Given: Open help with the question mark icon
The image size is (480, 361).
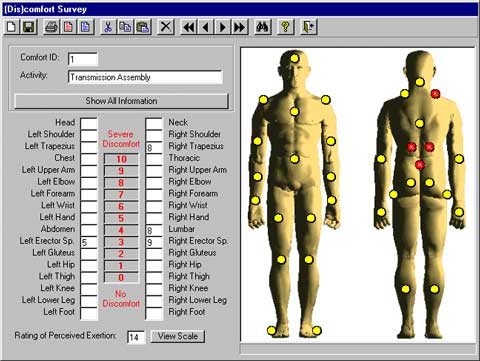Looking at the screenshot, I should [x=285, y=27].
